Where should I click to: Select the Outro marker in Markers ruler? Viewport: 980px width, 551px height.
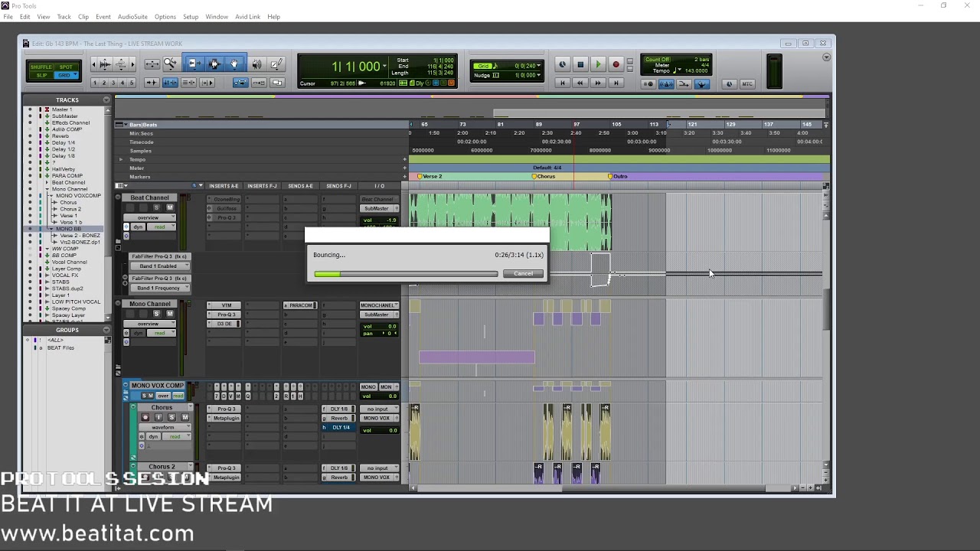[x=618, y=177]
